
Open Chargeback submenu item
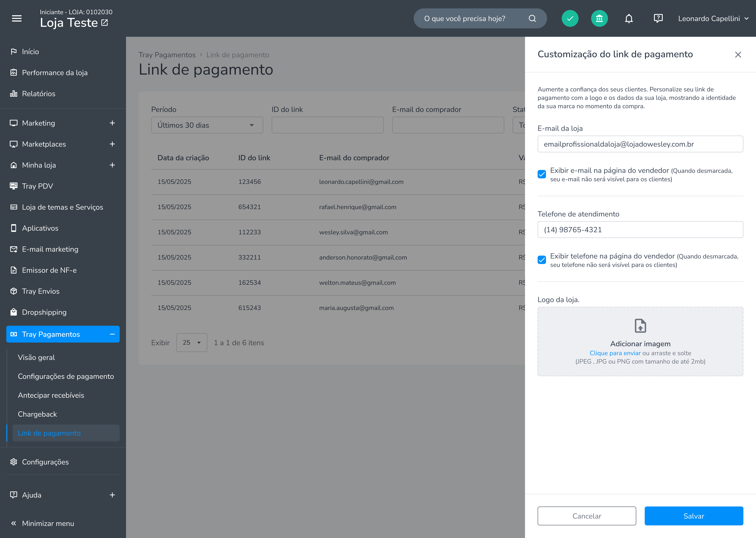point(37,414)
